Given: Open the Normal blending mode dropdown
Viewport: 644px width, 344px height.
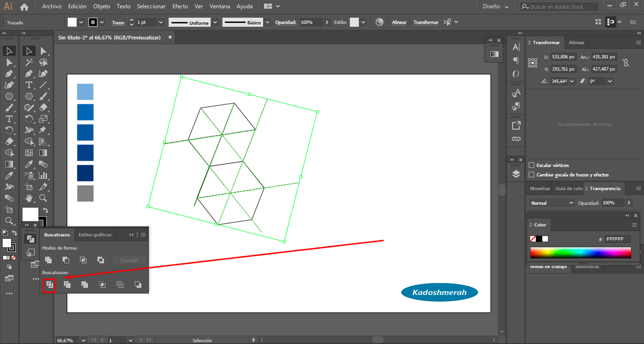Looking at the screenshot, I should coord(552,203).
